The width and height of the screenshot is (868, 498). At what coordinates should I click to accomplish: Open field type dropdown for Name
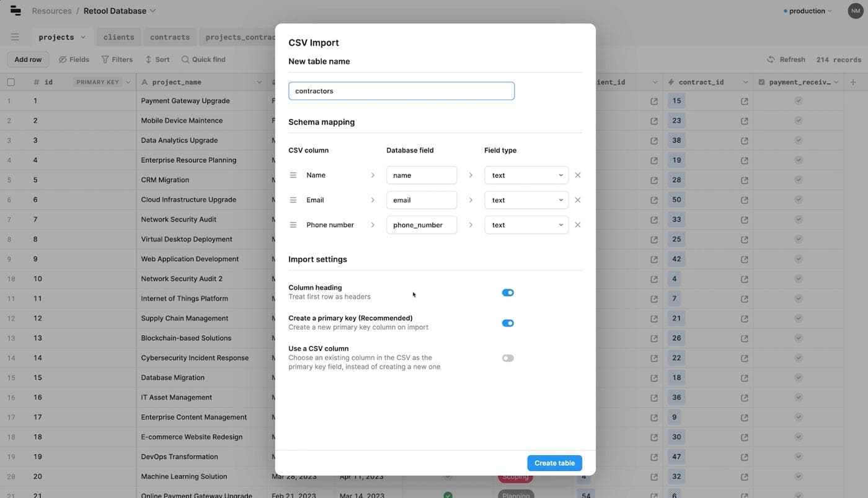[x=526, y=175]
